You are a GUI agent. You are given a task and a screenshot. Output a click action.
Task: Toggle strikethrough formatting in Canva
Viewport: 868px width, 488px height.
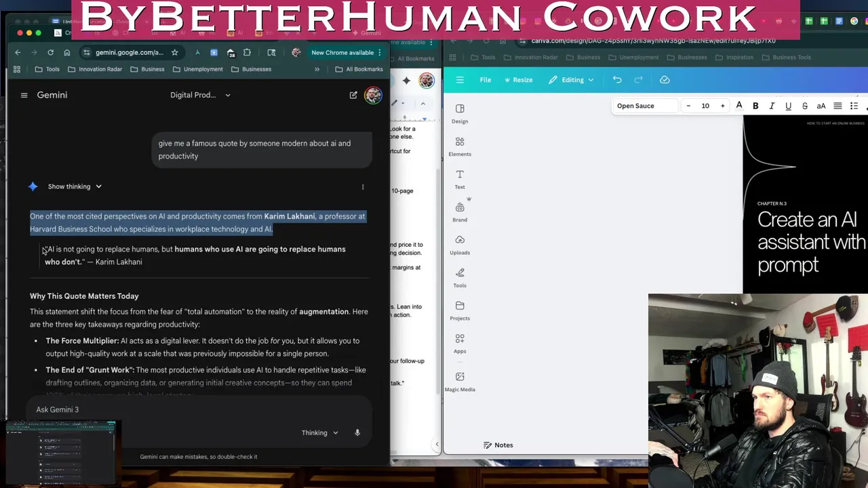pos(804,106)
